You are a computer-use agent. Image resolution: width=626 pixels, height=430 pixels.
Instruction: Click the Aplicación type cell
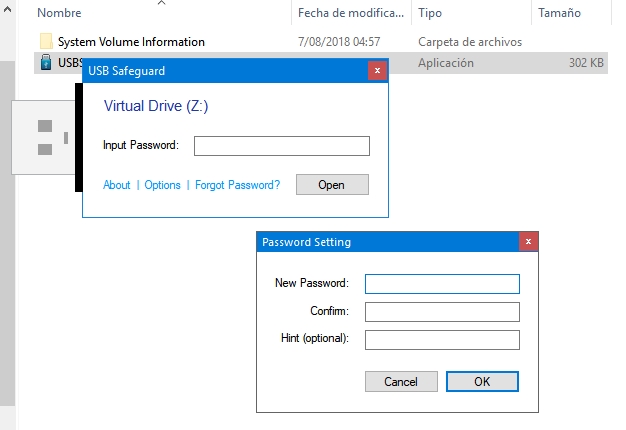pos(446,63)
